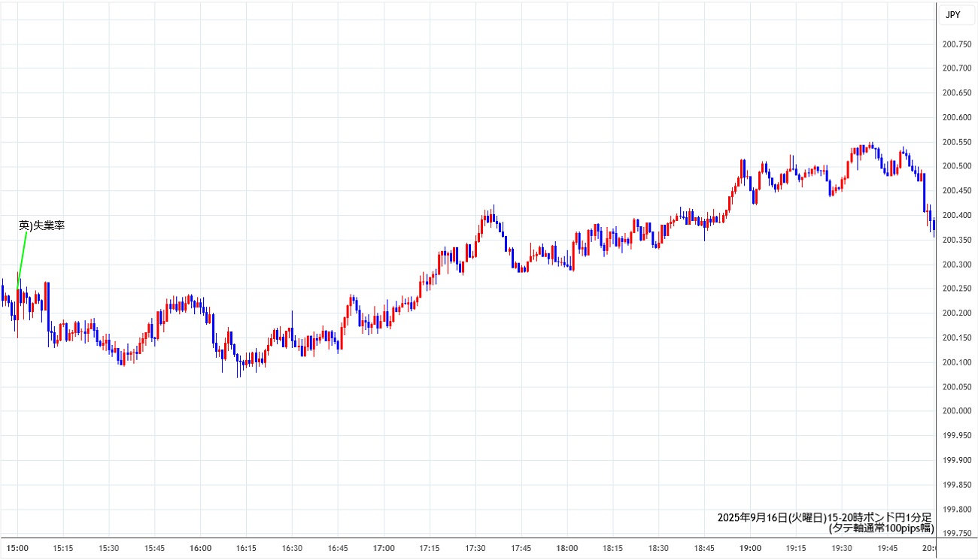
Task: Click the 19:15 time axis label
Action: 796,548
